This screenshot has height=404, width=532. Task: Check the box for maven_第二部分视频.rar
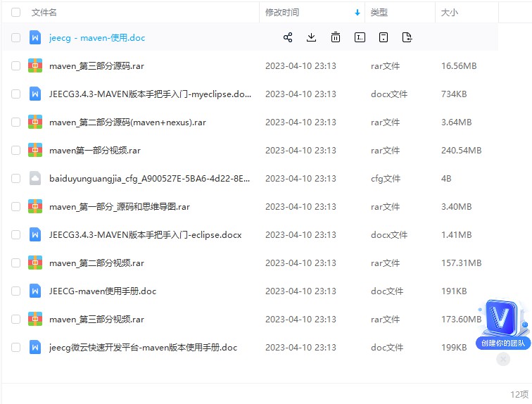point(15,263)
